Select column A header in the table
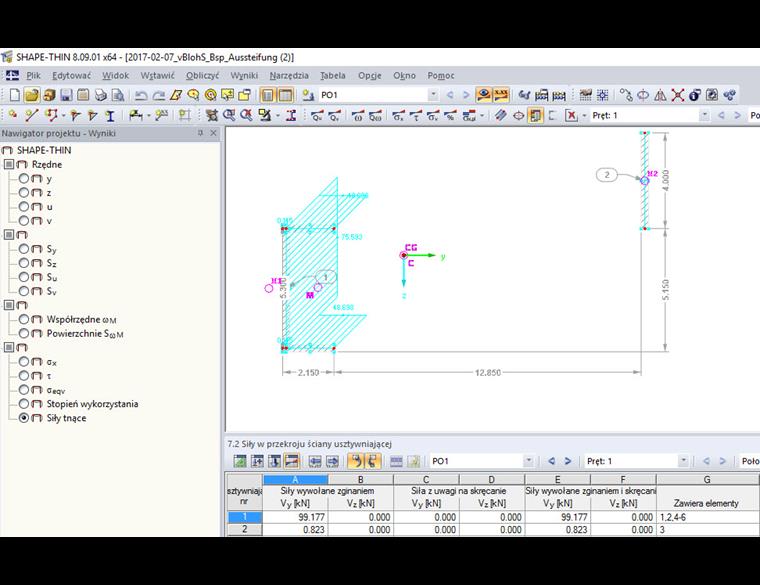 pos(295,479)
